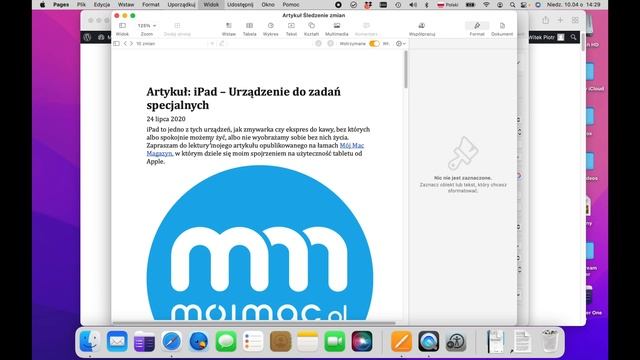
Task: Click the date line 24 lipca 2020
Action: point(166,119)
